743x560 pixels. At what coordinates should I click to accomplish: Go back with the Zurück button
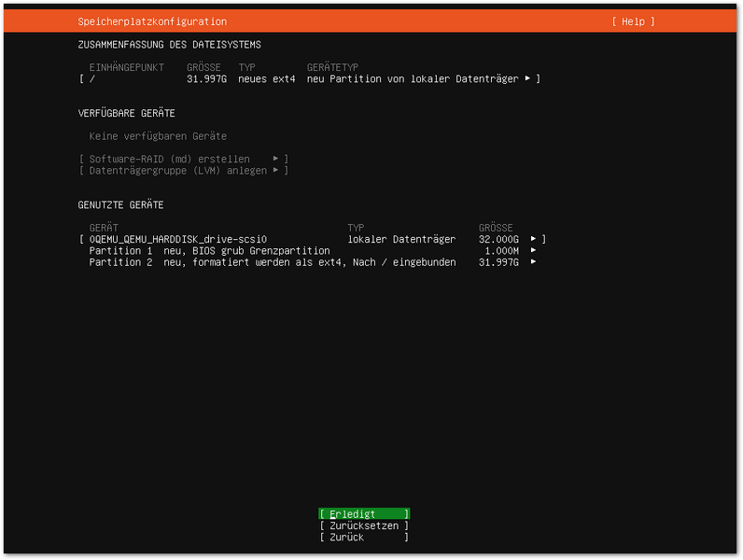[364, 537]
